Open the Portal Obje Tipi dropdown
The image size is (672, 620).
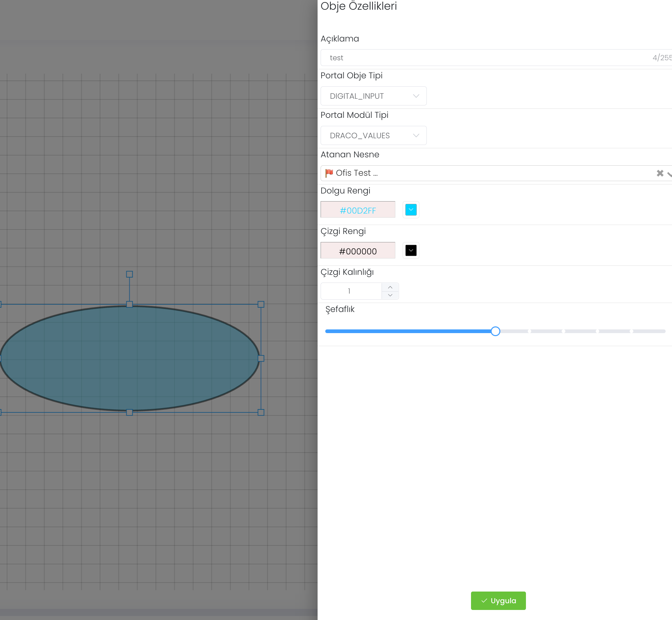point(373,96)
